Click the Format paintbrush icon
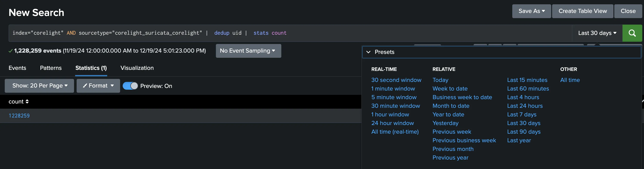 85,86
